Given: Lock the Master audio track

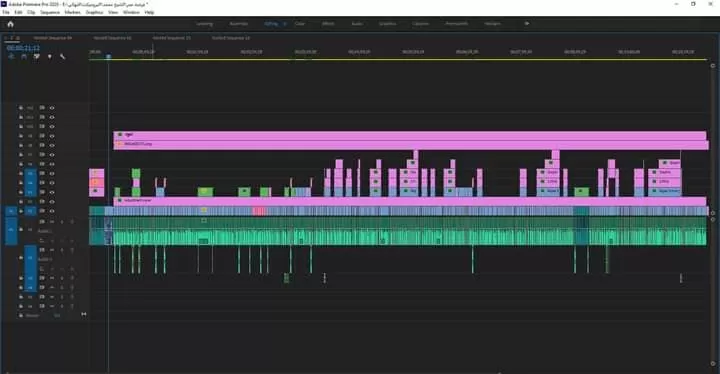Looking at the screenshot, I should [21, 315].
